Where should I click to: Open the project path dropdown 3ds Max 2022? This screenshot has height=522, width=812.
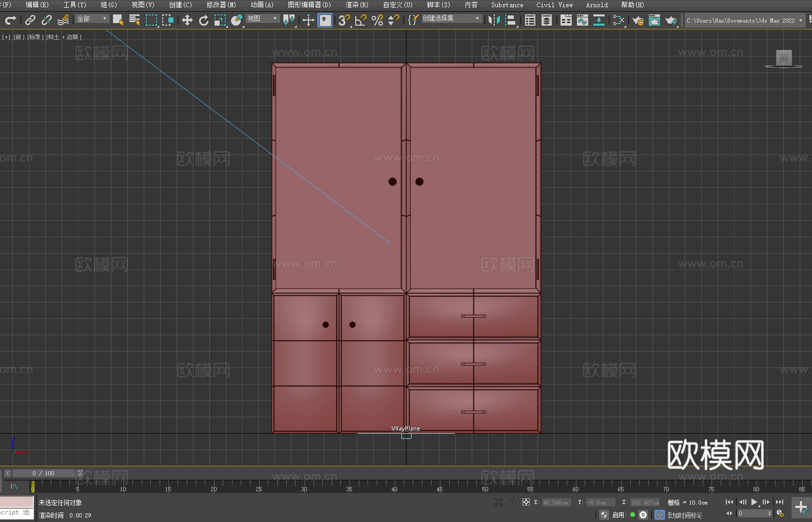744,21
